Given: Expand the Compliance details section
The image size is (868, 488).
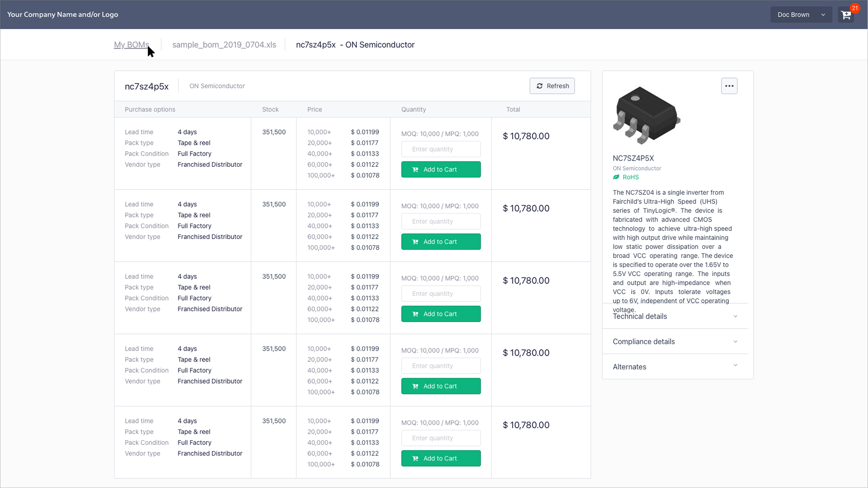Looking at the screenshot, I should tap(675, 342).
